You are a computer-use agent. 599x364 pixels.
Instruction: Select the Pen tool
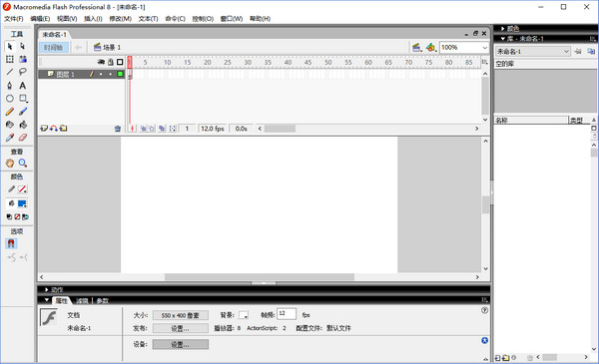pos(10,86)
